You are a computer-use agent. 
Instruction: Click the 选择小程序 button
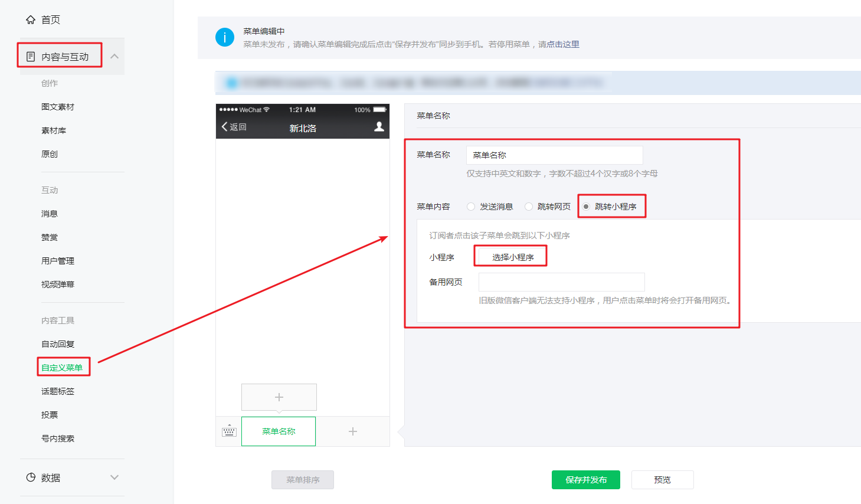click(x=512, y=257)
